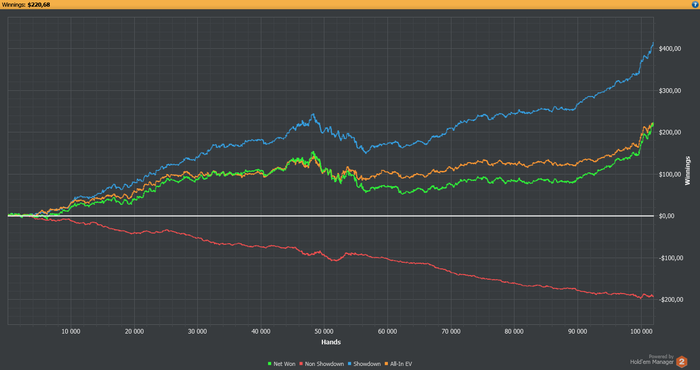Click the 80 000 hands axis label
Viewport: 700px width, 370px height.
[x=514, y=332]
